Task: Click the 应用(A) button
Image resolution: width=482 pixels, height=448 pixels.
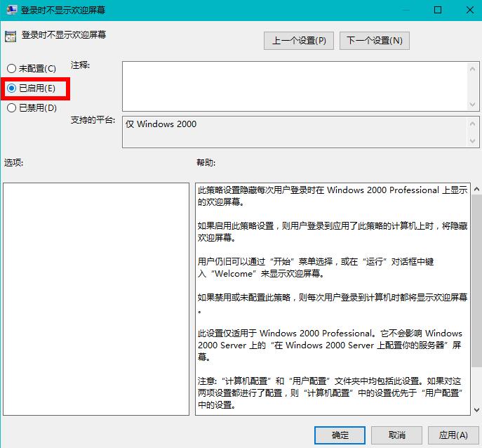Action: [x=453, y=435]
